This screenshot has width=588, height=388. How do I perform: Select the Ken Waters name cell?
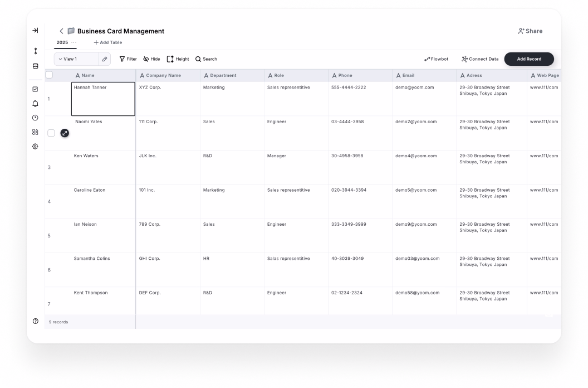[103, 167]
